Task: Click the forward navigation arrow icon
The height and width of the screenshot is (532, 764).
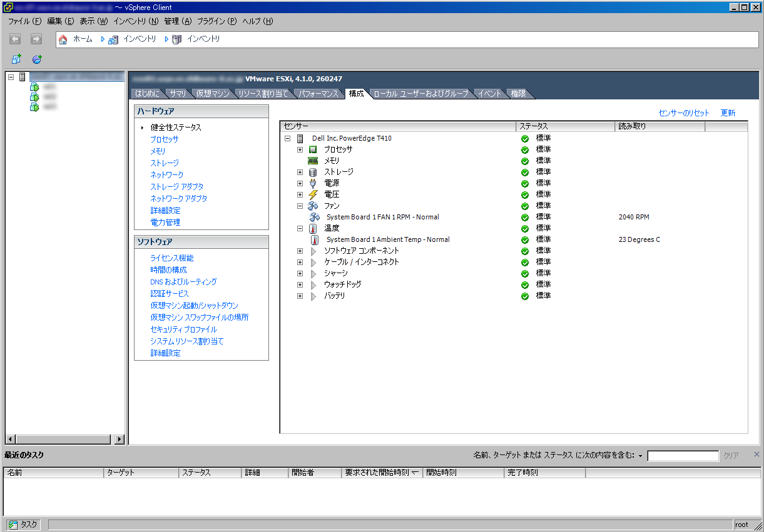Action: tap(36, 39)
